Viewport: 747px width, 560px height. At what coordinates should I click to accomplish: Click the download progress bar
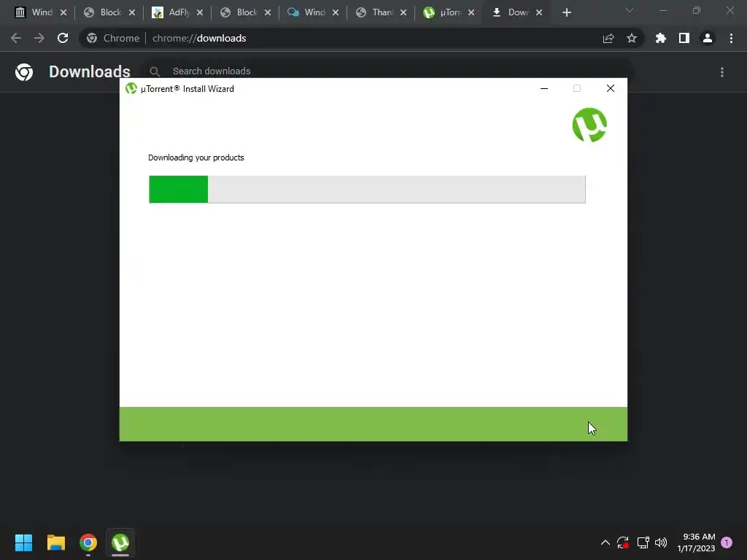367,189
